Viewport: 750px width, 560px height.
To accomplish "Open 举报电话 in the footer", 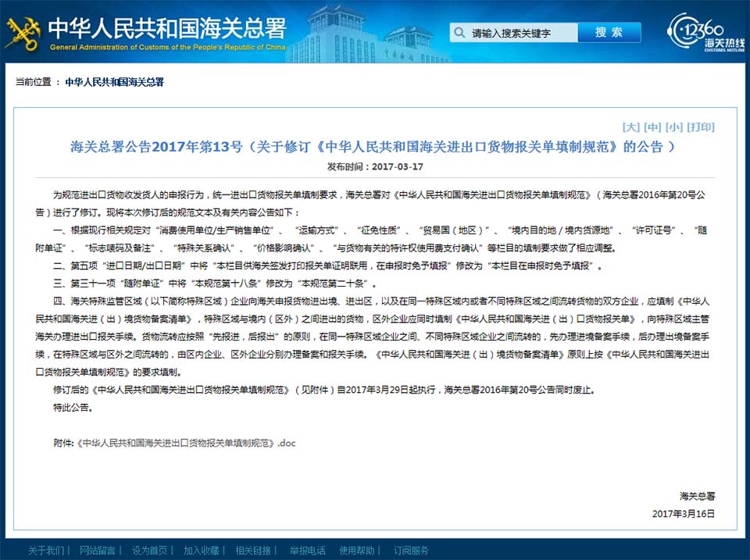I will click(x=306, y=551).
